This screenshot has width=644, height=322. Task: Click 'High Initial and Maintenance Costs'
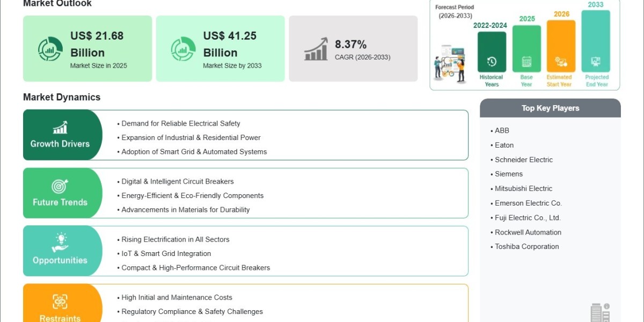177,297
